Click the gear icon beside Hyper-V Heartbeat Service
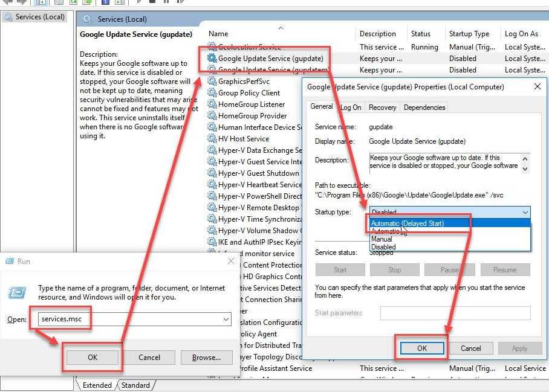 tap(212, 184)
